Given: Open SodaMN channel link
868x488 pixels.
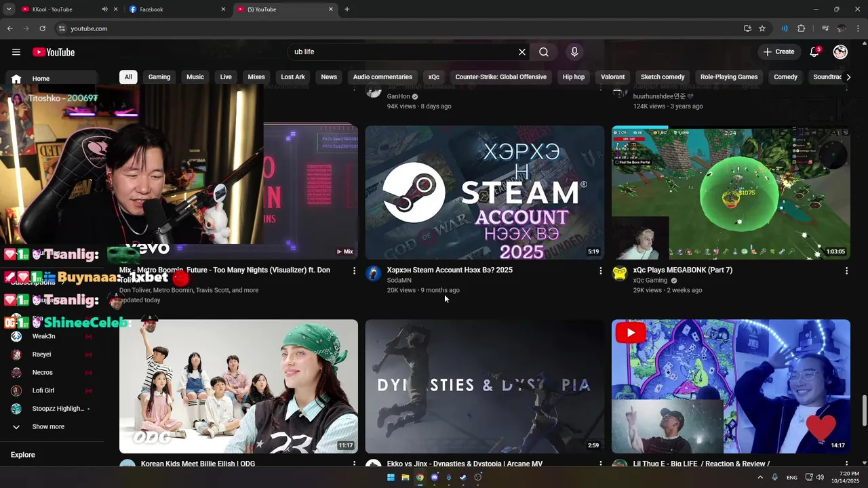Looking at the screenshot, I should (399, 281).
